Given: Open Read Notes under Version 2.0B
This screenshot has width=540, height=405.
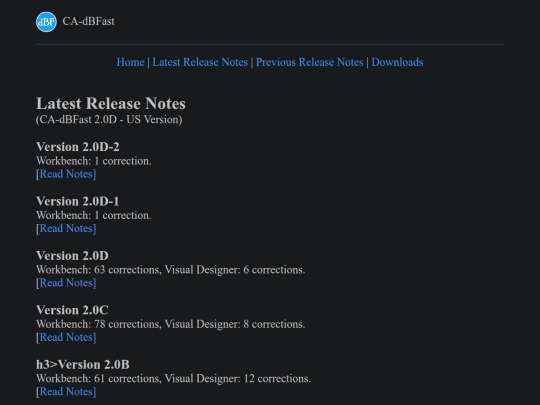Looking at the screenshot, I should point(68,392).
